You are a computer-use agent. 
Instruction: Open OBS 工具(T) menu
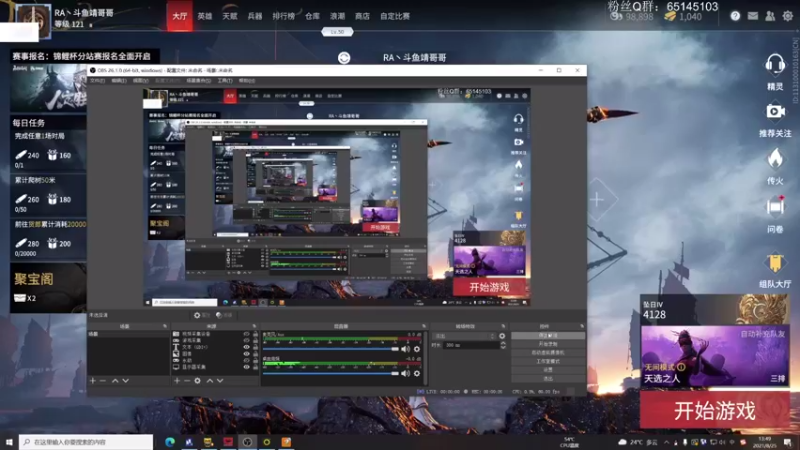click(x=225, y=81)
